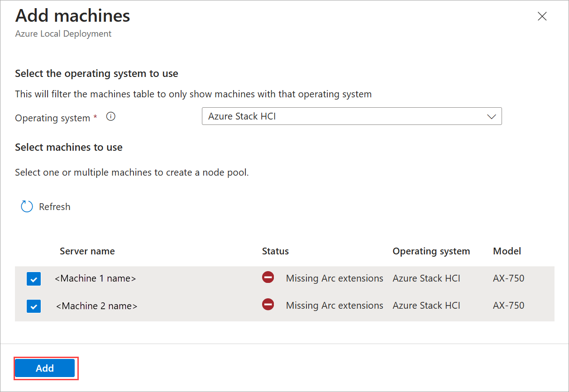Click Missing Arc extensions status for Machine 2
The image size is (569, 392).
point(335,306)
